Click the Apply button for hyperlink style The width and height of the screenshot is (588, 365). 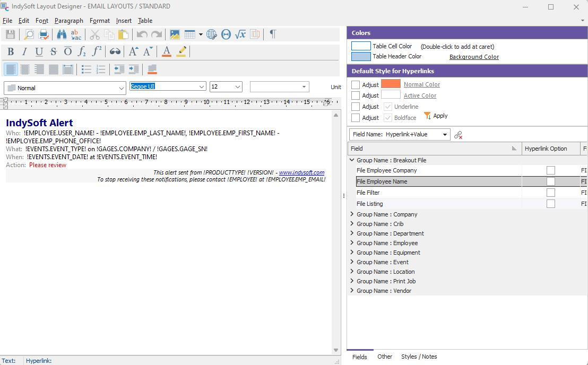pyautogui.click(x=436, y=116)
